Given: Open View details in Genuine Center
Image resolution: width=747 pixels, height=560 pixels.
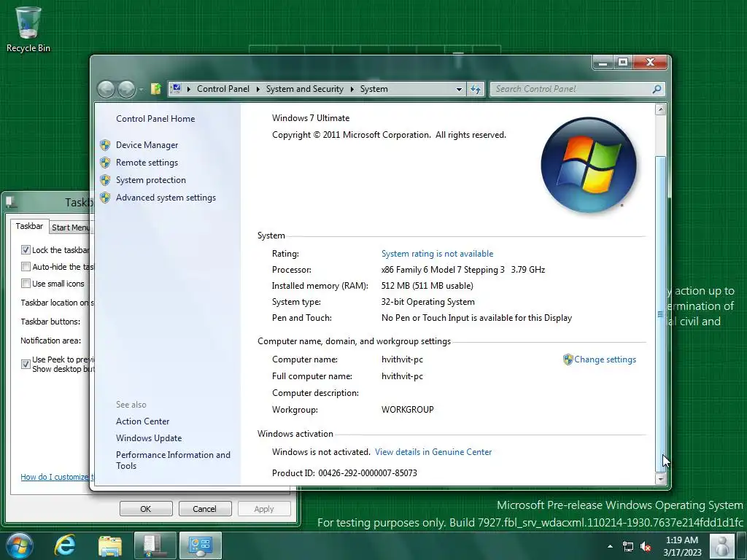Looking at the screenshot, I should coord(433,452).
